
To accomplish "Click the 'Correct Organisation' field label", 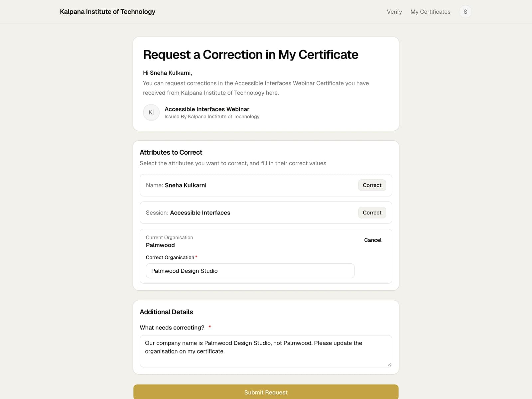I will coord(170,257).
